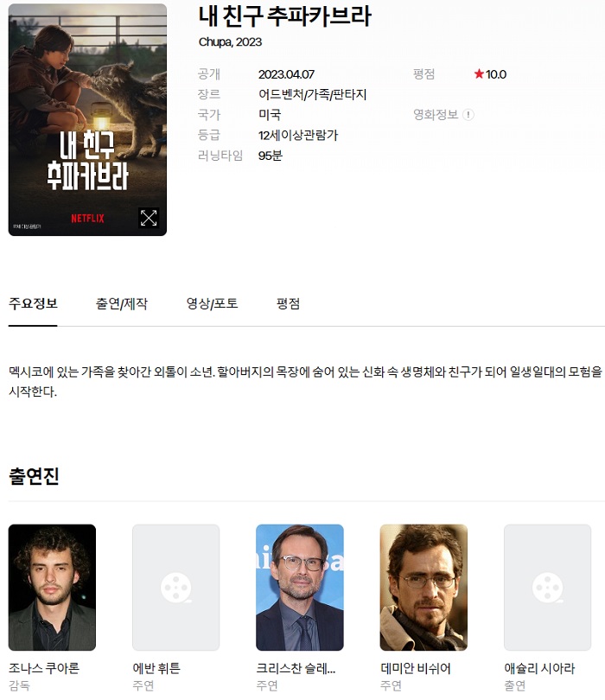Click the name link 조나스 쿠아론
Viewport: 605px width, 700px height.
click(44, 668)
